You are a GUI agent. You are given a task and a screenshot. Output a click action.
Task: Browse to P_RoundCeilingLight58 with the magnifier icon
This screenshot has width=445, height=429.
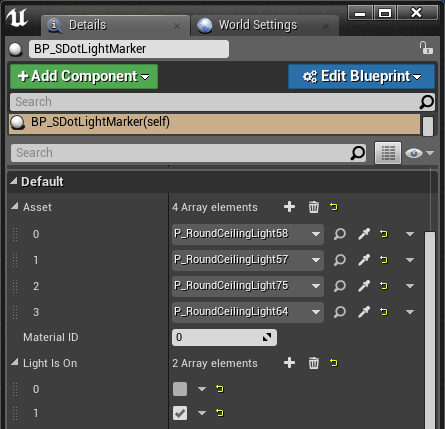tap(339, 234)
